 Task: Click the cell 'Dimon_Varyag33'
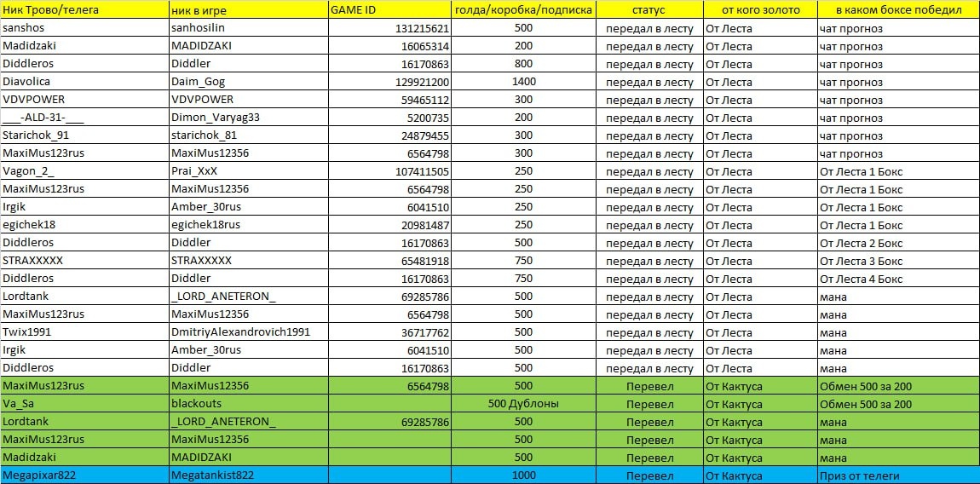[249, 118]
